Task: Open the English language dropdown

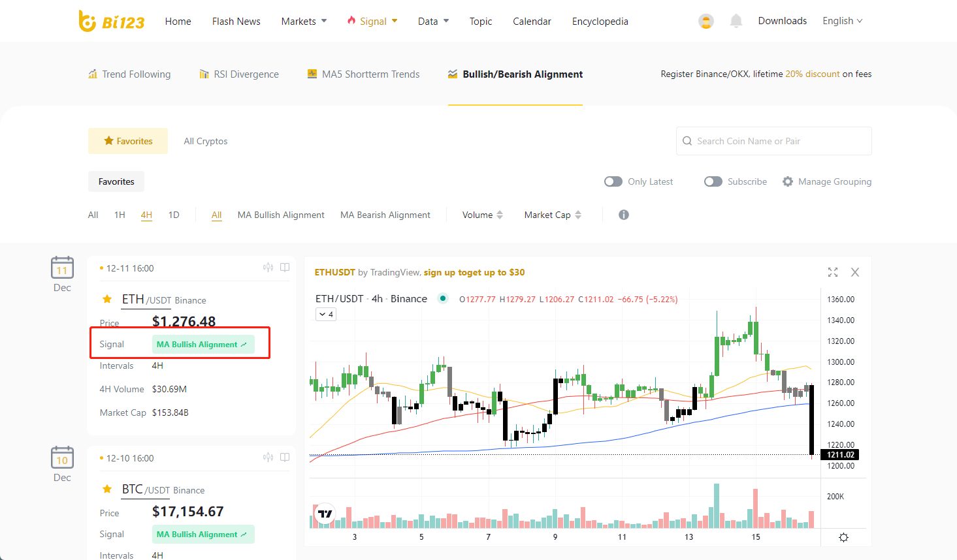Action: coord(843,21)
